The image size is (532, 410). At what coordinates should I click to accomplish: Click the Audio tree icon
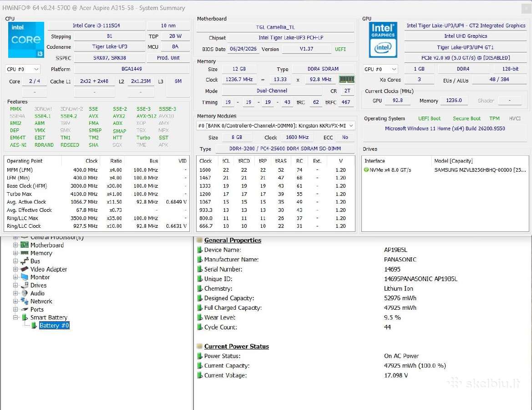[25, 293]
